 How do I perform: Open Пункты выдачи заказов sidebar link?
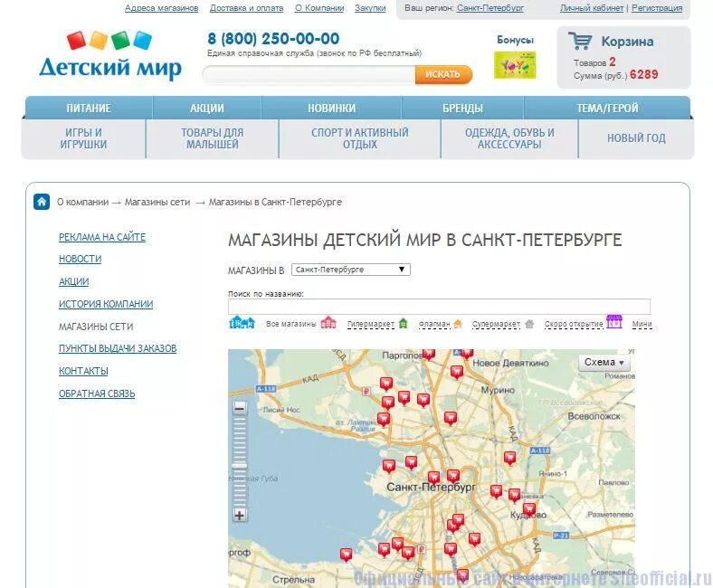tap(118, 348)
